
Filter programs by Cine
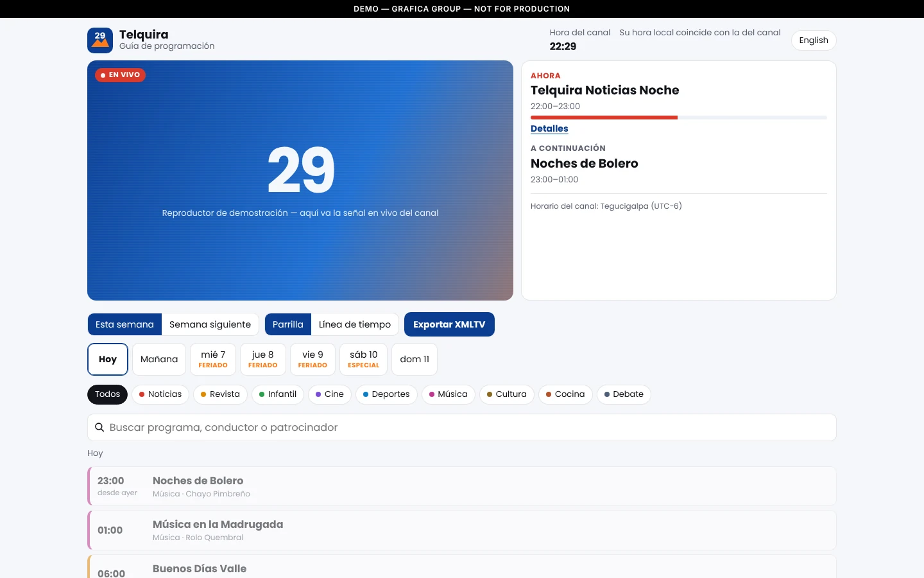(x=330, y=394)
